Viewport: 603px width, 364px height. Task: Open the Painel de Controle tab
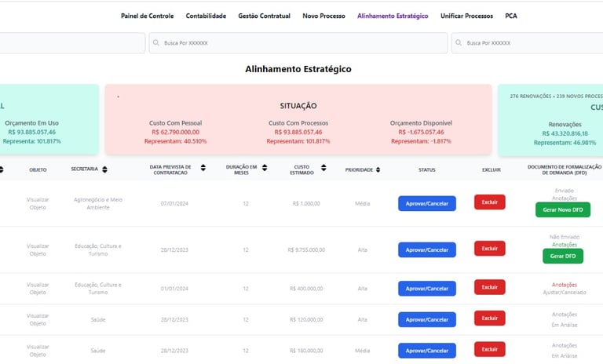tap(148, 16)
